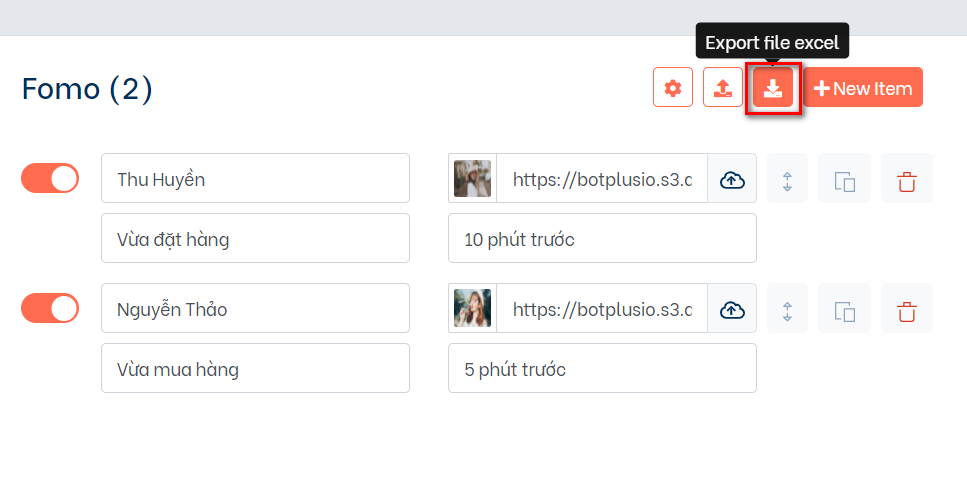The image size is (967, 498).
Task: Delete the Thu Huyền item
Action: click(x=907, y=180)
